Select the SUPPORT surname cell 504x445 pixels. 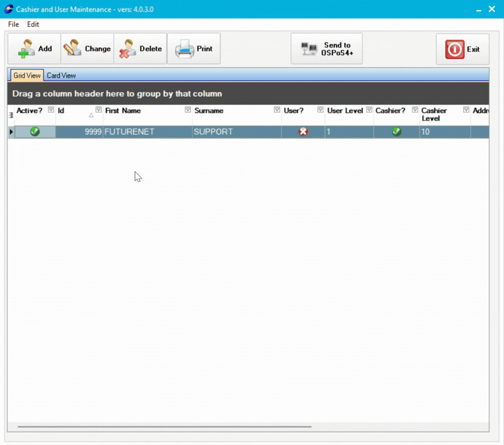pyautogui.click(x=236, y=132)
